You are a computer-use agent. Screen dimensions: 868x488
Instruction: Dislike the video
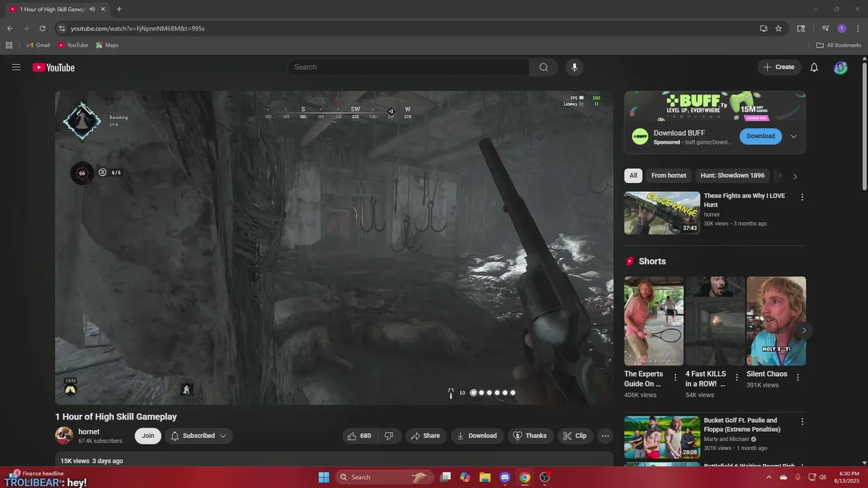point(389,436)
